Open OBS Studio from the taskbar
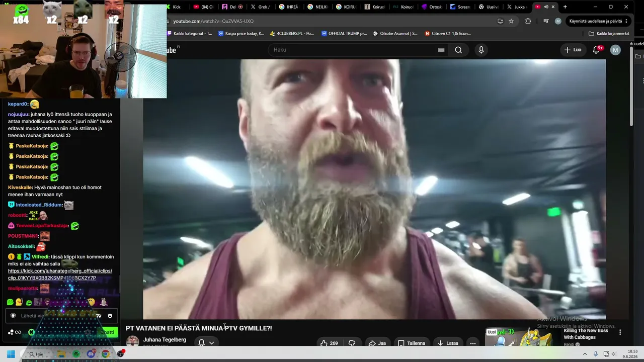644x362 pixels. [x=120, y=354]
